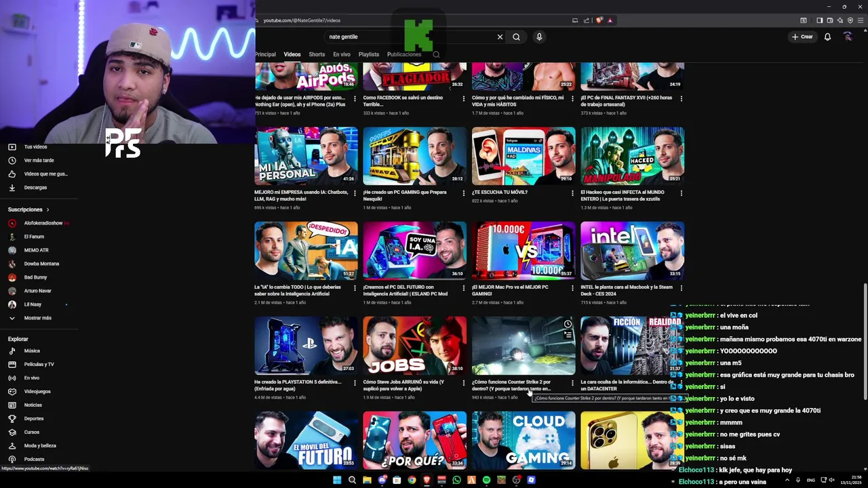
Task: Open En vivo in Explorar section
Action: pyautogui.click(x=24, y=378)
